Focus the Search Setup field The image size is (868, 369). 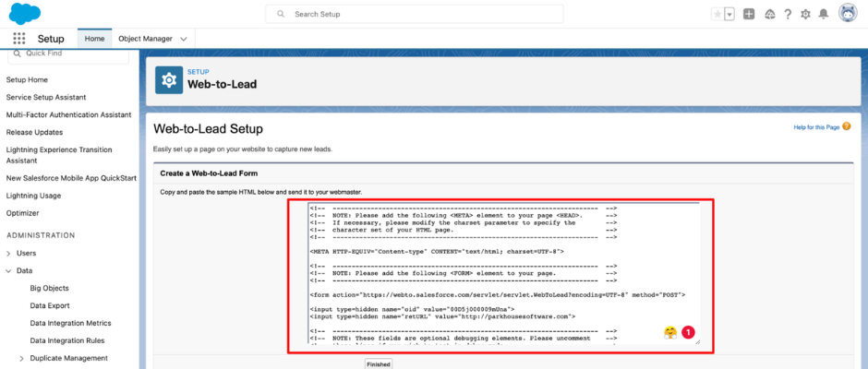point(415,14)
